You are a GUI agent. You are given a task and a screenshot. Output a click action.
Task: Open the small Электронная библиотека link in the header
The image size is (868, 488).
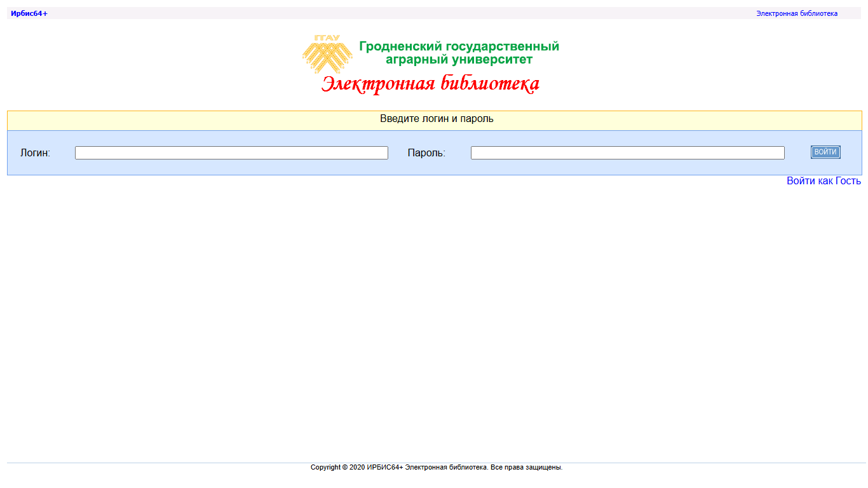click(x=797, y=13)
